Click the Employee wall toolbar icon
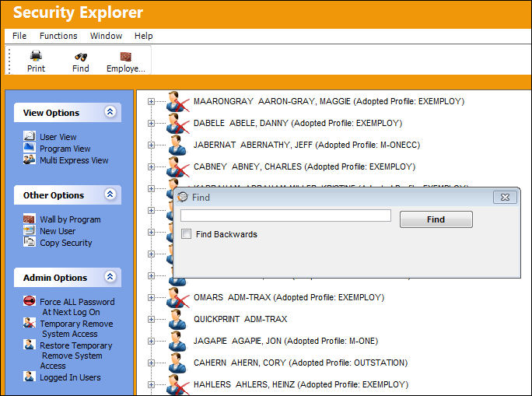This screenshot has width=532, height=396. [x=125, y=56]
